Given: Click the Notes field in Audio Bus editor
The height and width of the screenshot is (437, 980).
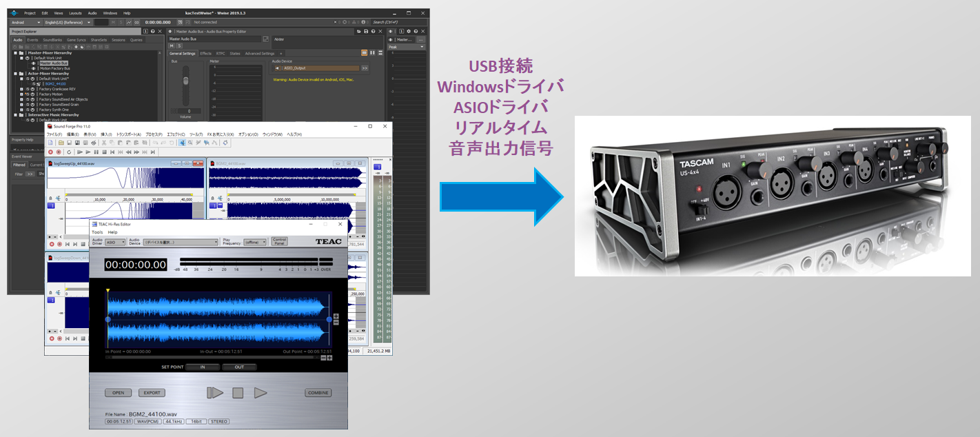Looking at the screenshot, I should tap(327, 42).
